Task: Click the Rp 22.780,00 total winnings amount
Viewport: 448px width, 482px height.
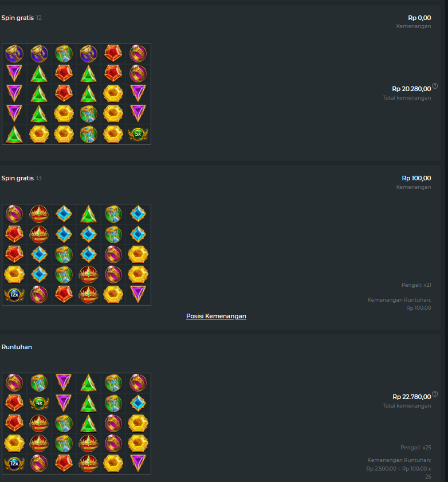Action: point(412,397)
